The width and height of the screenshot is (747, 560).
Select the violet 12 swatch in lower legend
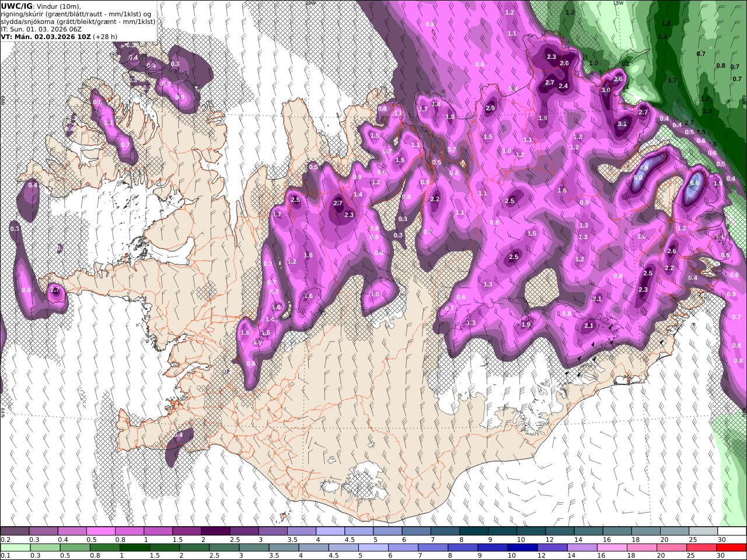pos(551,547)
